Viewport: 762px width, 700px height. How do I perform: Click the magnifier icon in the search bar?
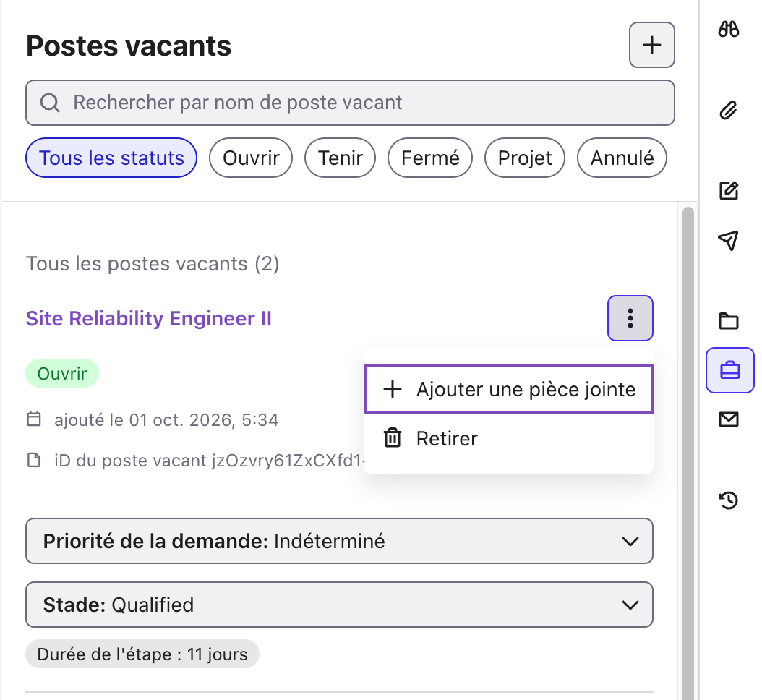[x=50, y=103]
